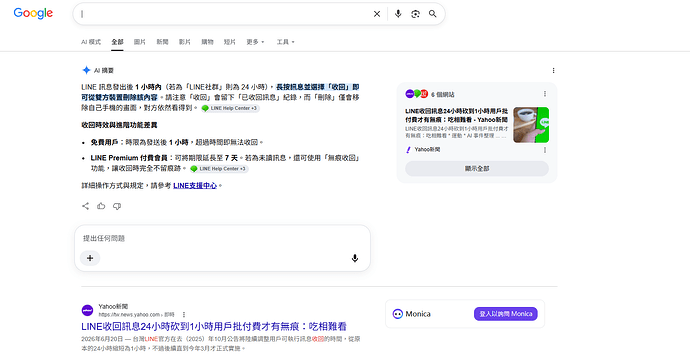This screenshot has width=690, height=364.
Task: Give thumbs down to AI overview
Action: click(117, 206)
